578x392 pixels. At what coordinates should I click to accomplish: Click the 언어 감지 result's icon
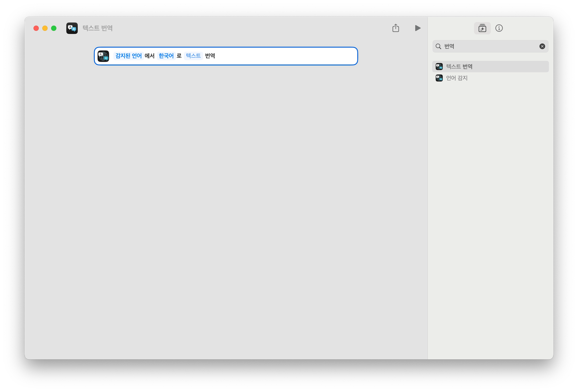point(439,78)
